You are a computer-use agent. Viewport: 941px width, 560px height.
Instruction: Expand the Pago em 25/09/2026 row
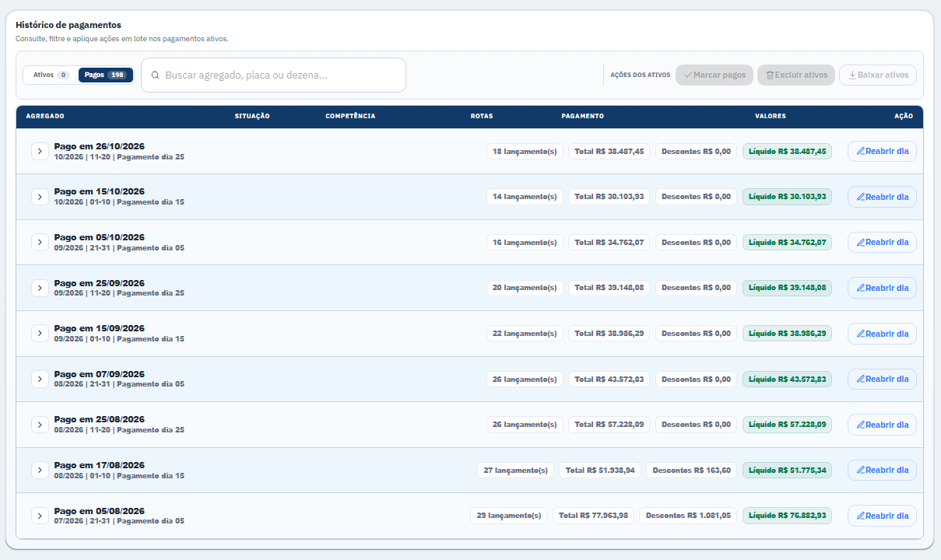coord(40,288)
